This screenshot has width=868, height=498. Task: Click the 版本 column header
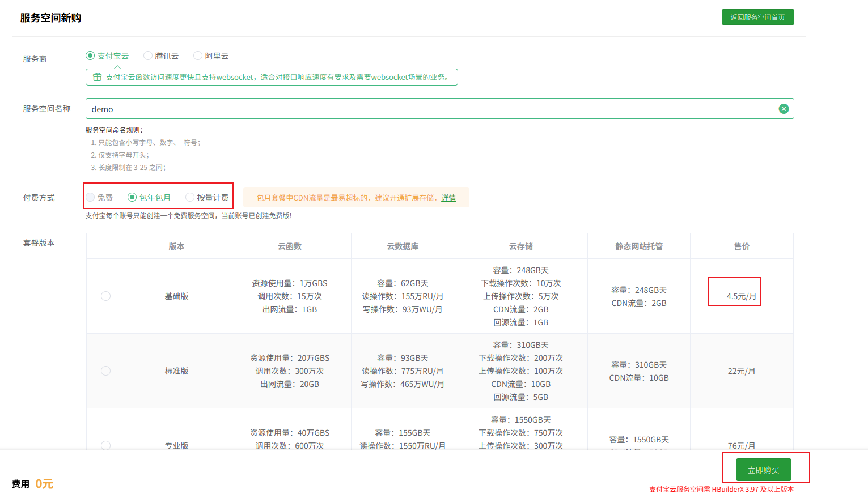tap(176, 246)
